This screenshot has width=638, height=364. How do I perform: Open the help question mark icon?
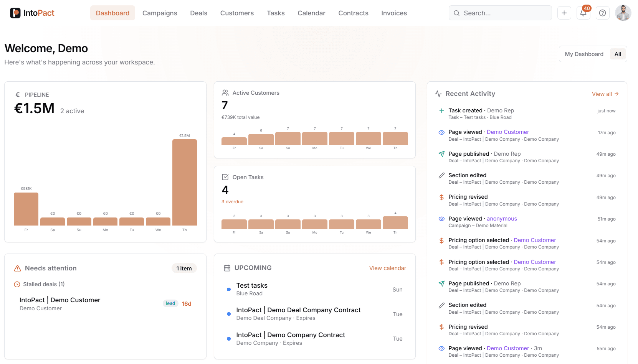[x=602, y=13]
